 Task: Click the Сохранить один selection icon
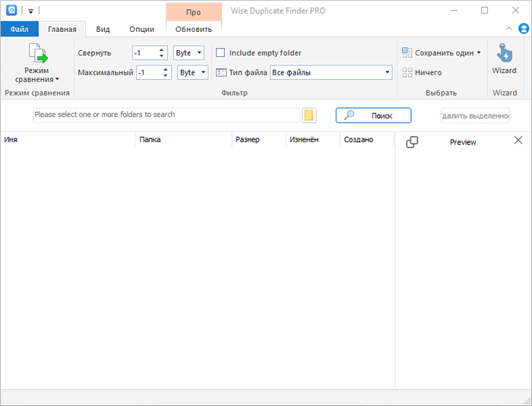click(407, 52)
